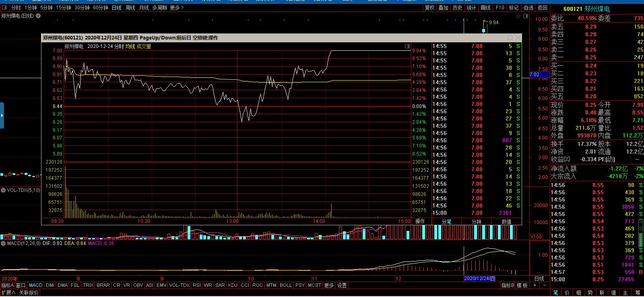
Task: Toggle the side panel icon beside the diamond
Action: coord(525,16)
